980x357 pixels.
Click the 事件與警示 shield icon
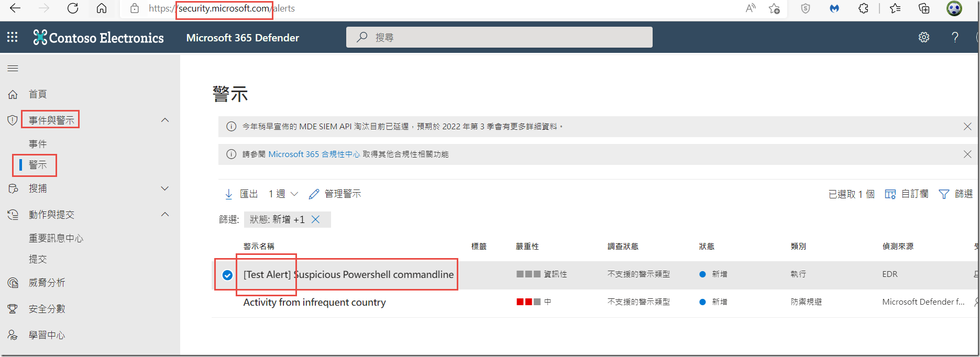coord(13,120)
